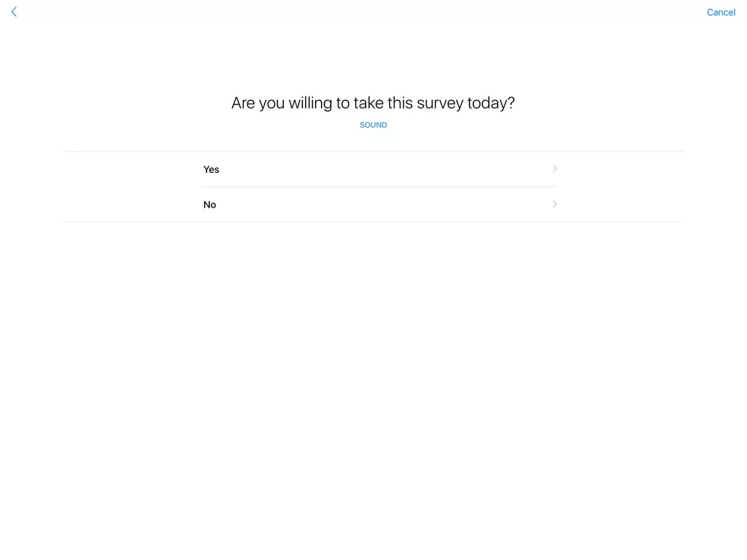Play the question audio via SOUND
The width and height of the screenshot is (747, 560).
pos(373,125)
